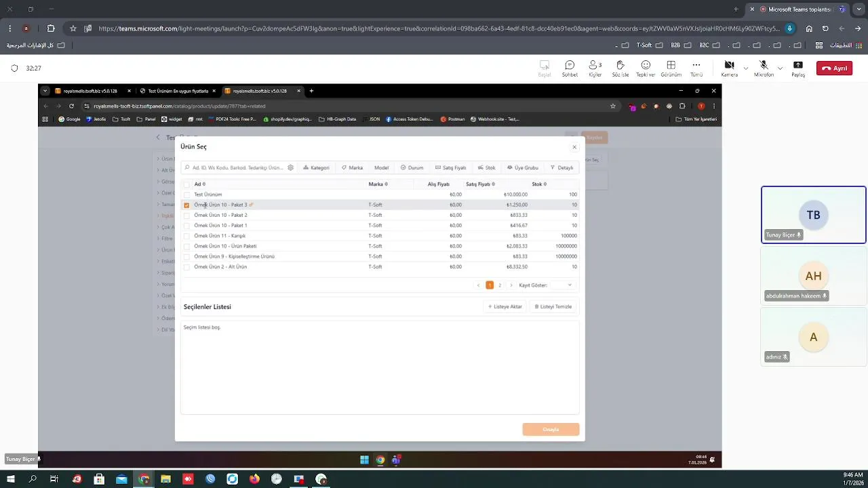Open the Durum status filter
Image resolution: width=868 pixels, height=488 pixels.
click(x=412, y=167)
